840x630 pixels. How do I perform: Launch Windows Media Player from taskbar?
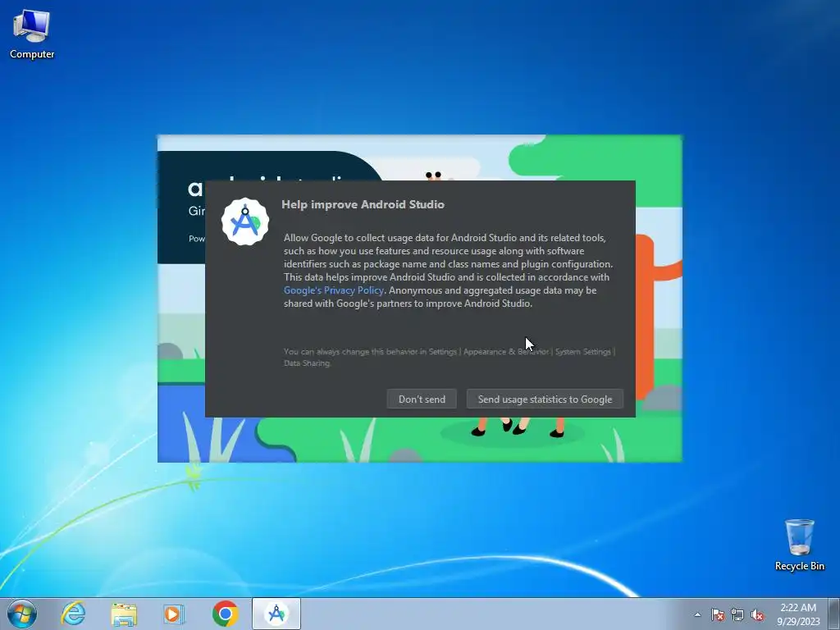point(174,614)
